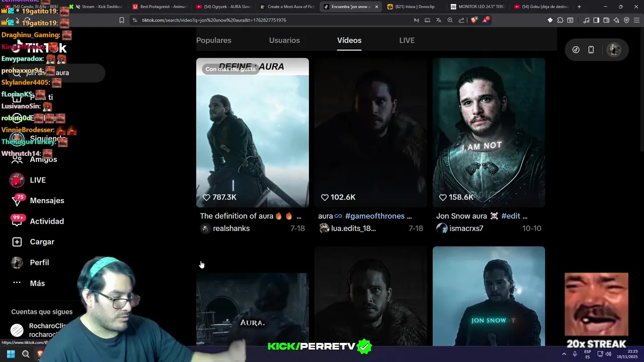Open Brave Shields lion icon
This screenshot has width=644, height=362.
coord(474,20)
